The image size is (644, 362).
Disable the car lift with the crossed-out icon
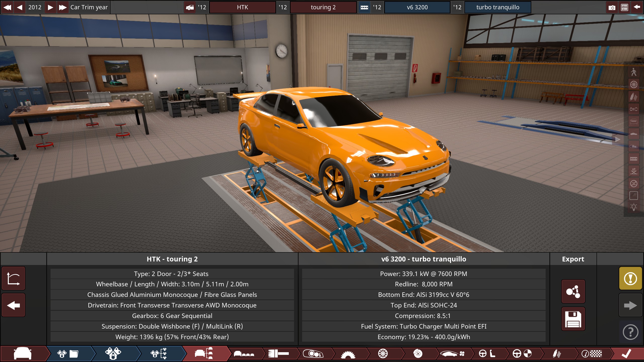pos(634,184)
